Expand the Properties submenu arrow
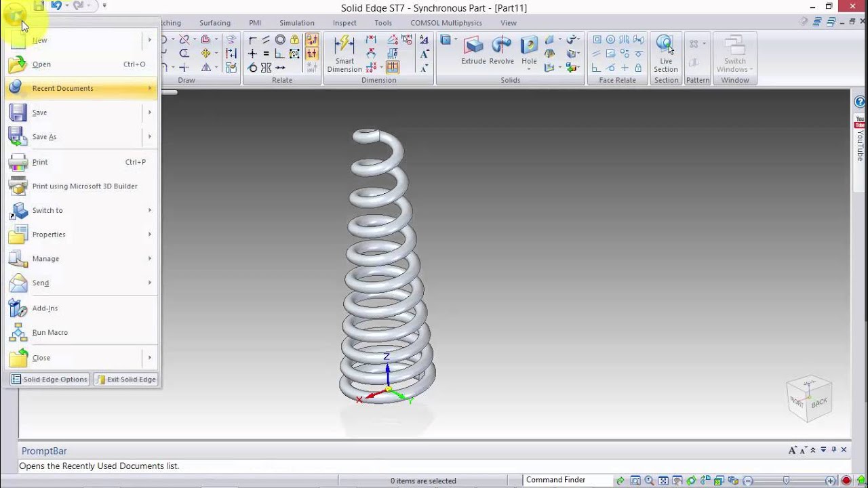The width and height of the screenshot is (868, 488). [x=150, y=235]
